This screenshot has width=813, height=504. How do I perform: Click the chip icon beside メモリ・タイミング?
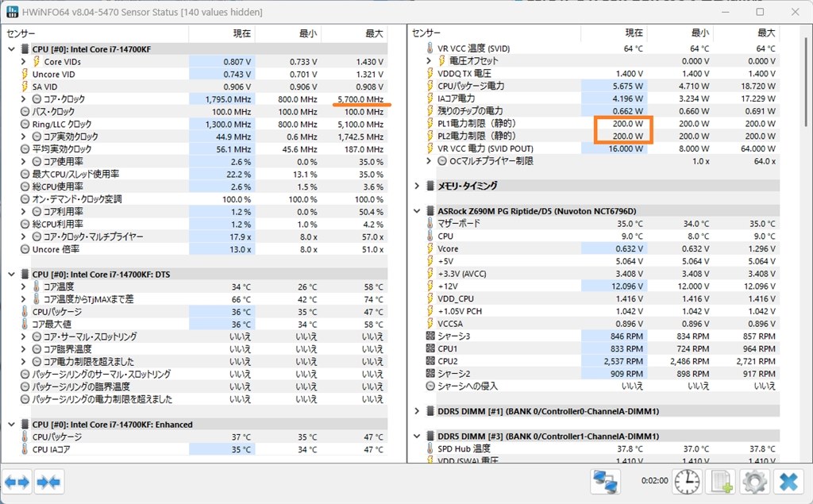[430, 186]
